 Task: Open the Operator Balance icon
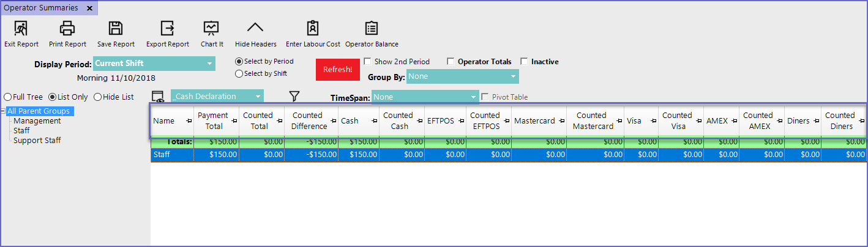click(x=371, y=28)
